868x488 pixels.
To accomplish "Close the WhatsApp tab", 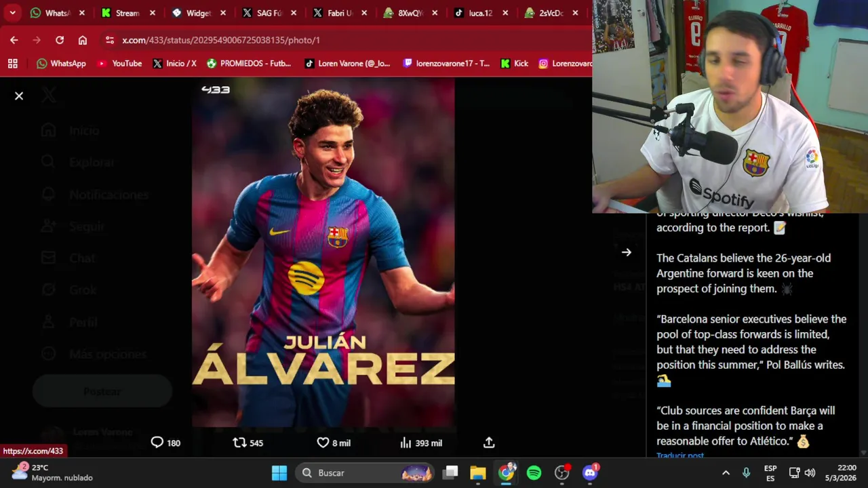I will 82,13.
